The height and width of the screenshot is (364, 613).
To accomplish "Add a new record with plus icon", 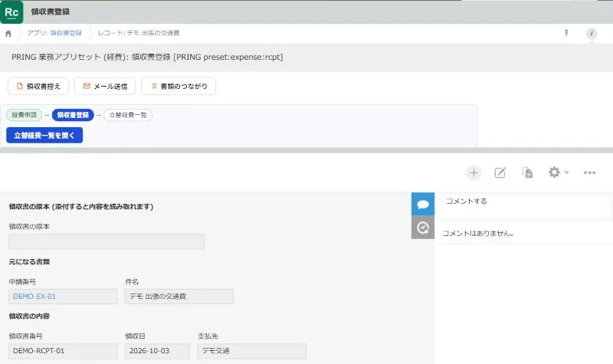I will pyautogui.click(x=474, y=172).
